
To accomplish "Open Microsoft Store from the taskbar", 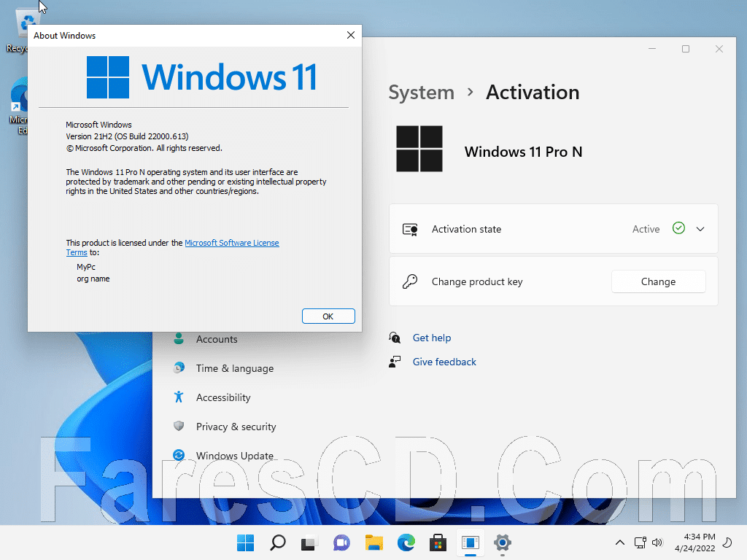I will (x=438, y=542).
